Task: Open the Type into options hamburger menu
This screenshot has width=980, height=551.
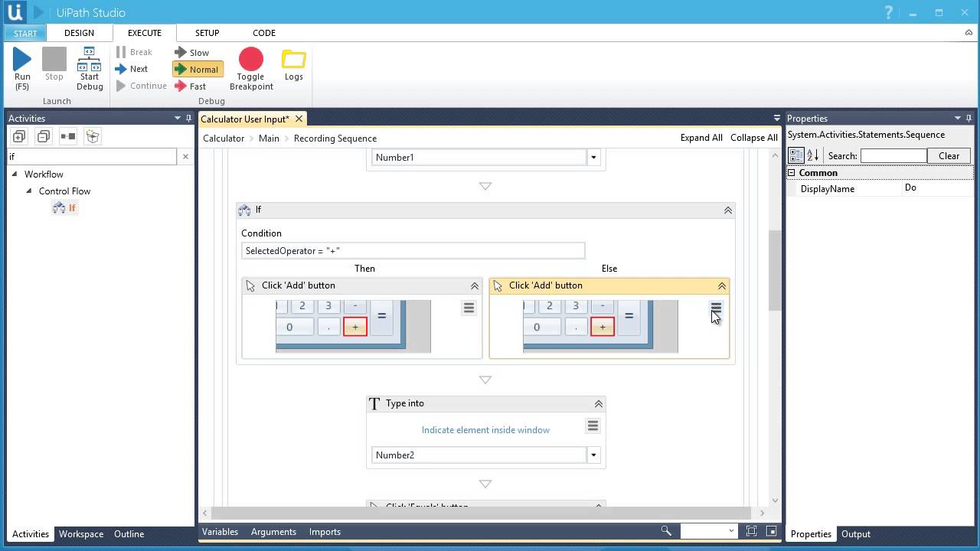Action: click(593, 425)
